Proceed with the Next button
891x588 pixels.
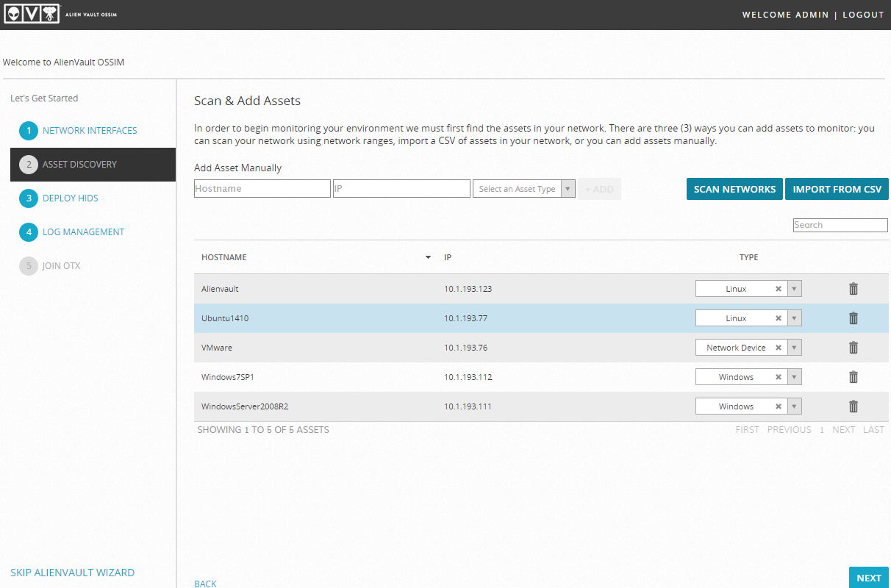click(x=868, y=578)
